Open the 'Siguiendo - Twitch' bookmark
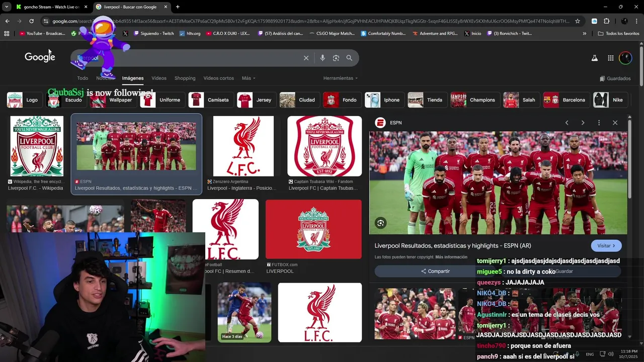The image size is (644, 362). 153,34
